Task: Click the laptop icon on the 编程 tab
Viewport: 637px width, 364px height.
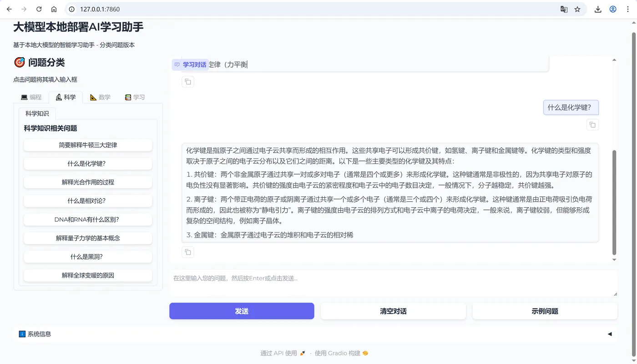Action: (24, 97)
